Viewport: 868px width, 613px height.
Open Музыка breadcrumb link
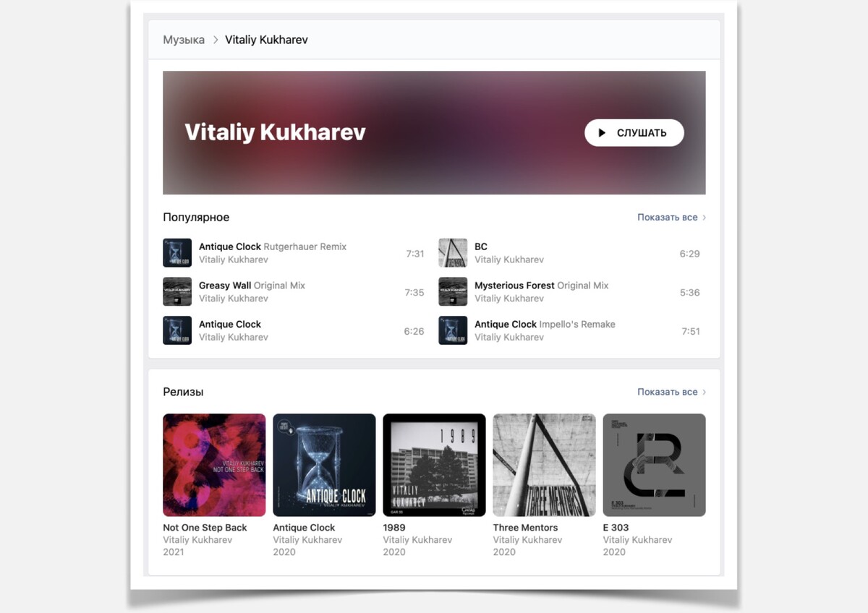click(x=184, y=40)
